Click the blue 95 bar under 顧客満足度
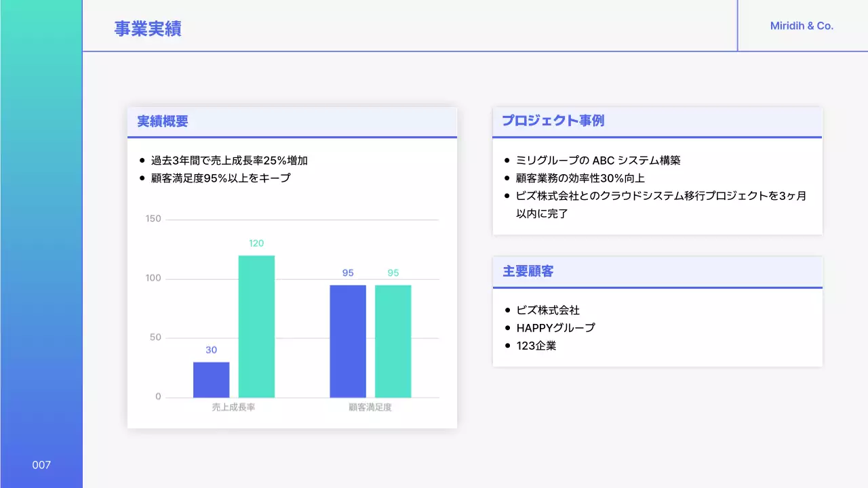The height and width of the screenshot is (488, 868). pyautogui.click(x=347, y=341)
